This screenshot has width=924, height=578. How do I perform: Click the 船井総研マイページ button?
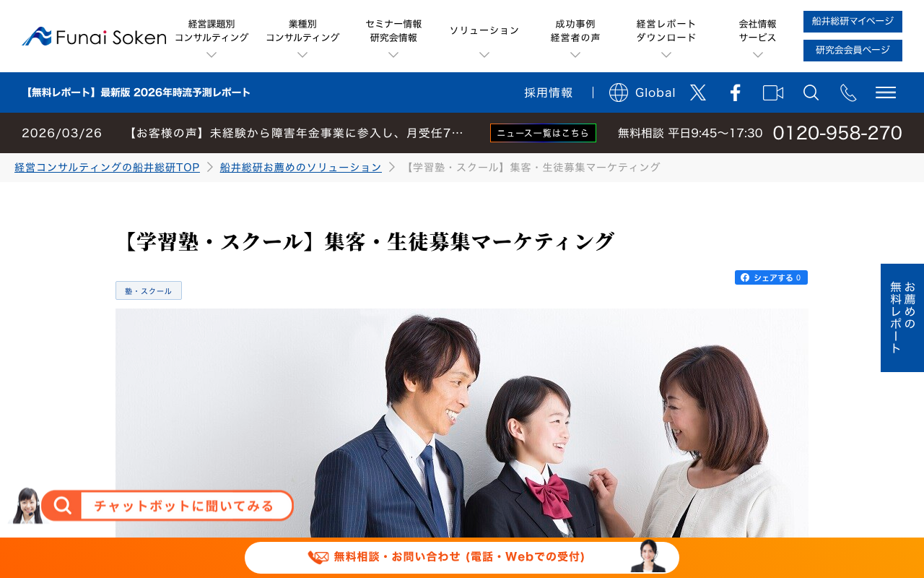coord(853,22)
